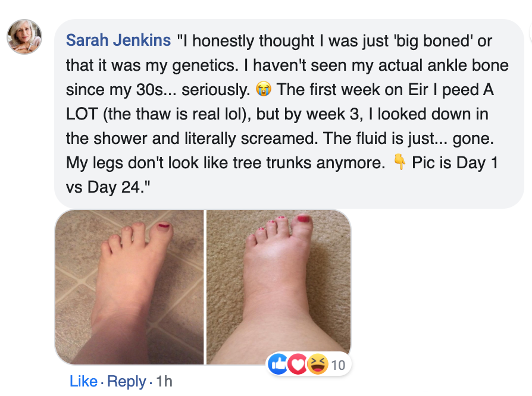
Task: Click the crying face emoji in comment
Action: click(x=262, y=90)
